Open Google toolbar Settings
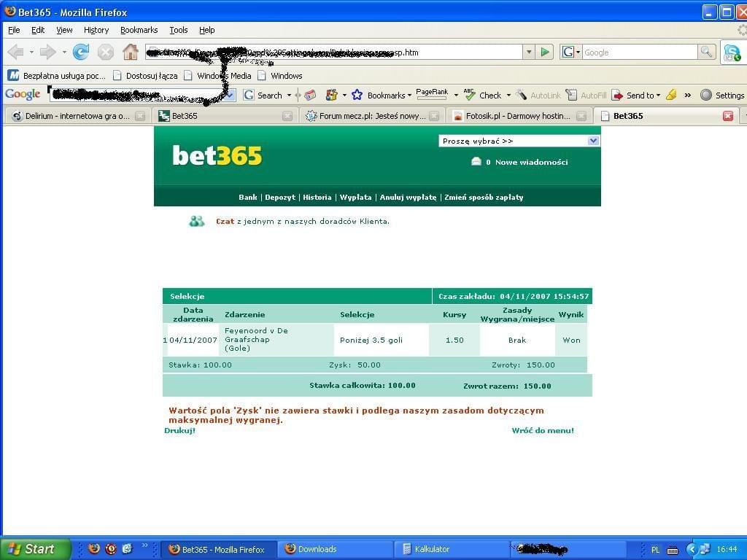This screenshot has width=747, height=560. [x=722, y=96]
